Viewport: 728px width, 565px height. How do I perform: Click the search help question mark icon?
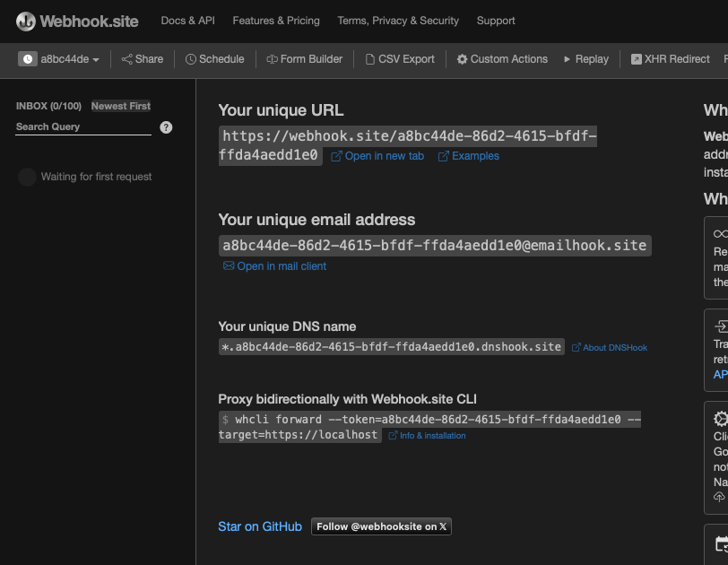point(166,127)
